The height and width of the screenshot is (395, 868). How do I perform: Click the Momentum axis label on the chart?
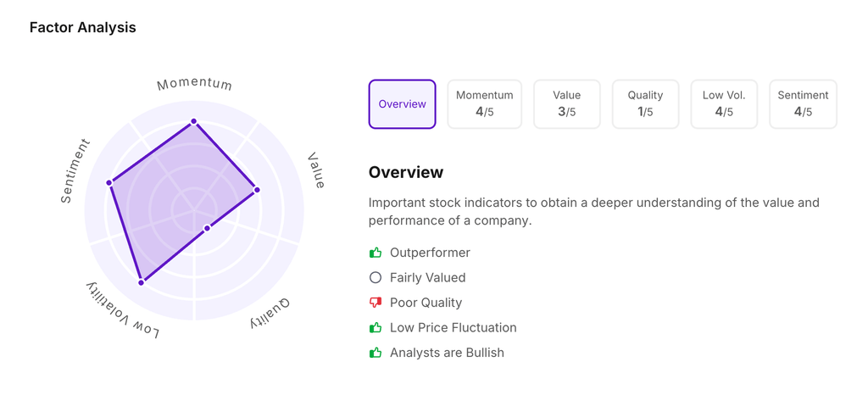tap(194, 83)
